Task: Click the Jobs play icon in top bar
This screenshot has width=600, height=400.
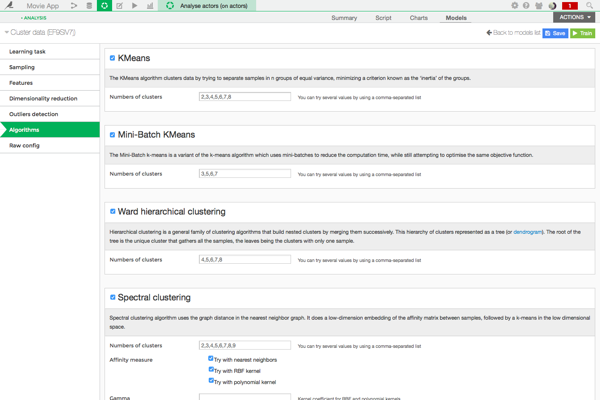Action: pyautogui.click(x=135, y=6)
